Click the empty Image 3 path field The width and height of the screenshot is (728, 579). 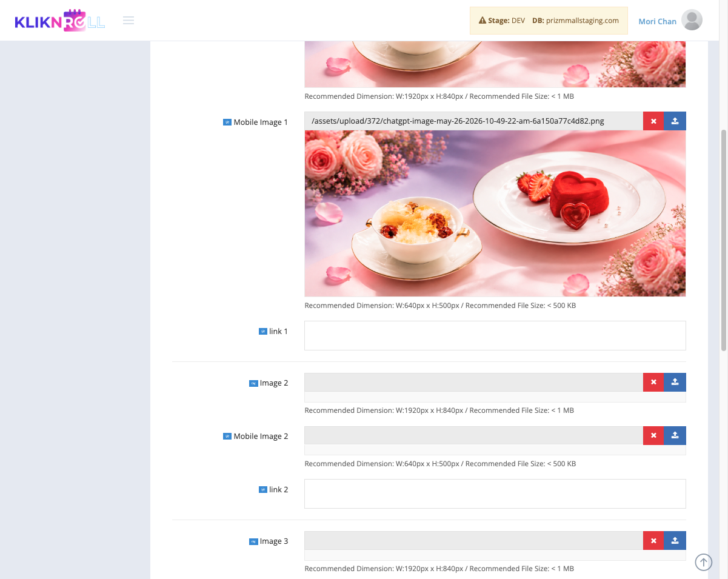tap(473, 541)
